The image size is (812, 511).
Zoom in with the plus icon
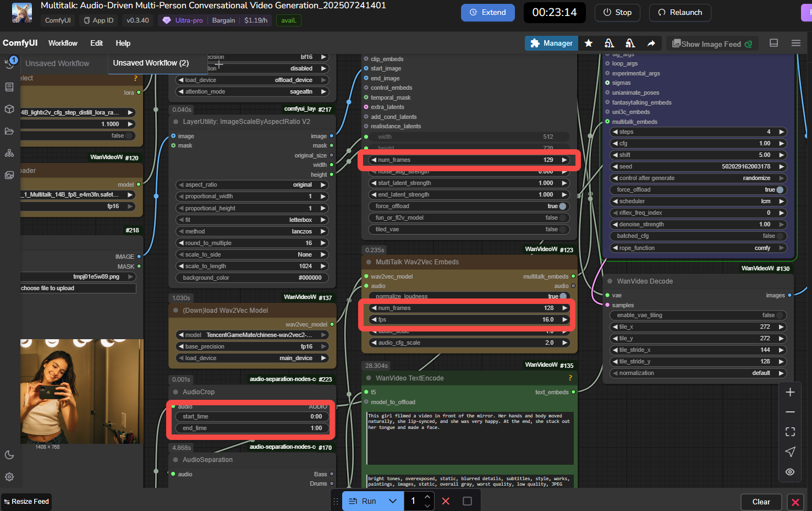(790, 392)
